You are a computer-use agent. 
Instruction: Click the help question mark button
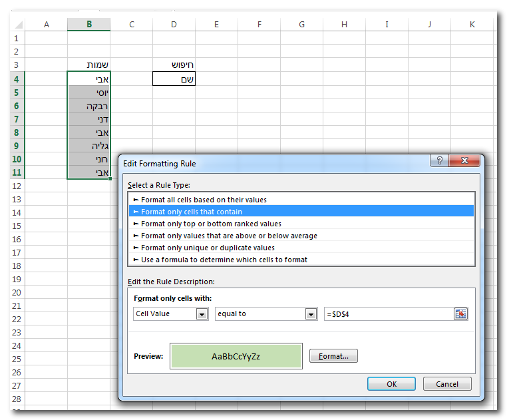[438, 161]
